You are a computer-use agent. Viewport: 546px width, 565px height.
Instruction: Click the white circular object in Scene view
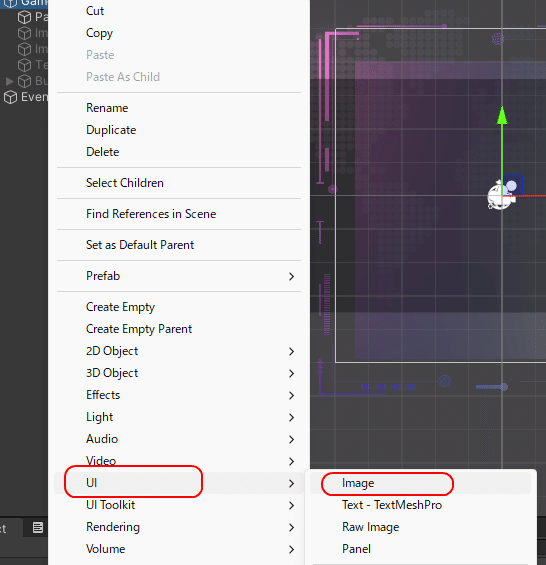click(x=500, y=196)
